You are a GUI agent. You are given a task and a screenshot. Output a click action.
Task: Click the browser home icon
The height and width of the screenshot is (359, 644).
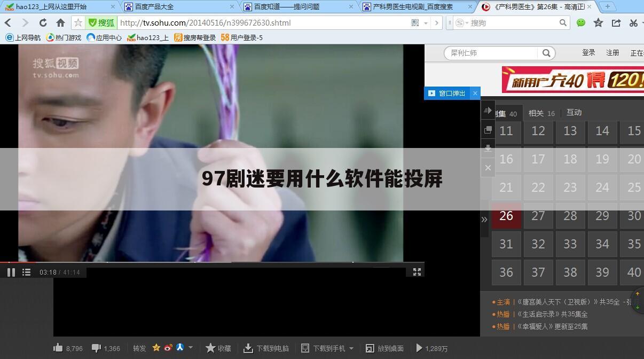tap(60, 23)
